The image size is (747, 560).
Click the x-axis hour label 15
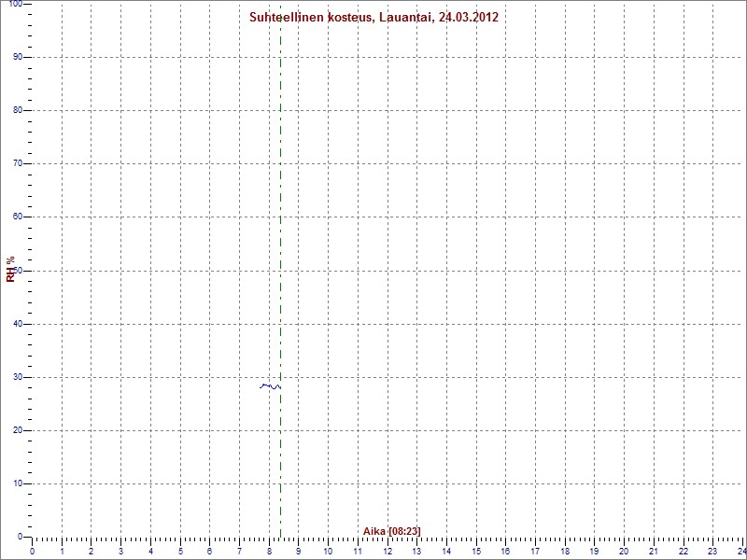pyautogui.click(x=476, y=552)
